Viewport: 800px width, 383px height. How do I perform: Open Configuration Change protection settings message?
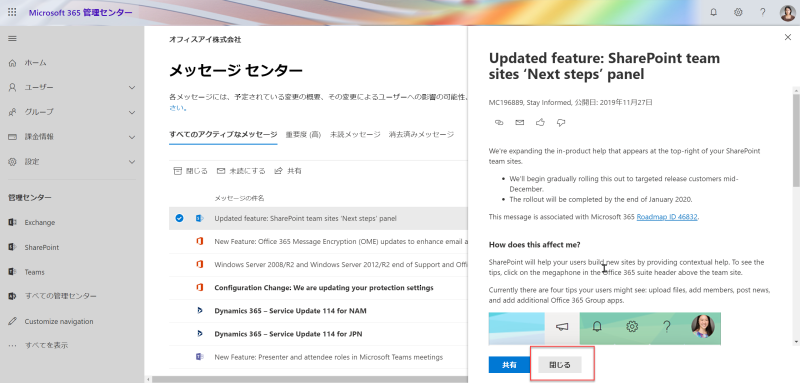323,288
